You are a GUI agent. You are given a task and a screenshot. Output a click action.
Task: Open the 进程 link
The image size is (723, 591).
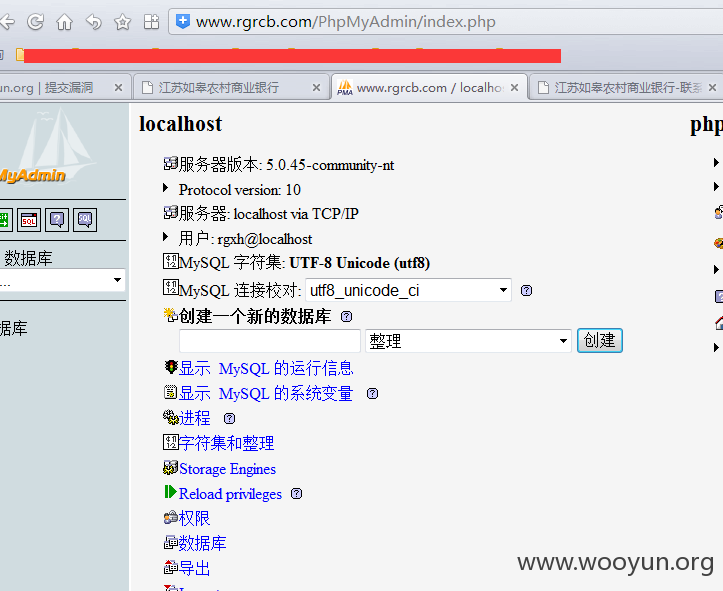(x=195, y=418)
